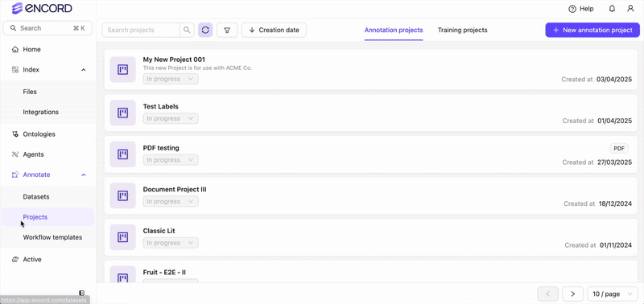Click My New Project 001 project icon

tap(123, 70)
